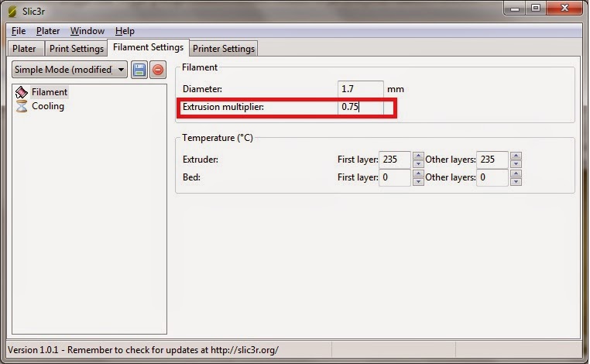
Task: Click Extruder Other layers temperature field
Action: 492,160
